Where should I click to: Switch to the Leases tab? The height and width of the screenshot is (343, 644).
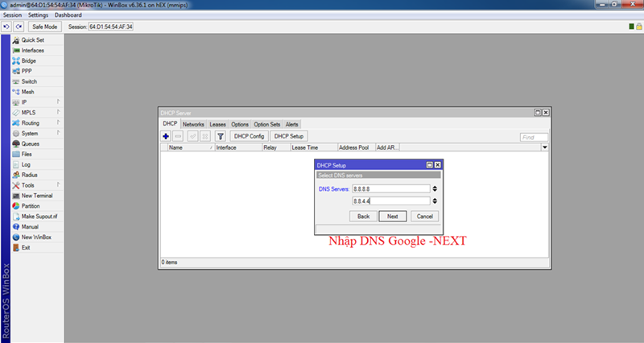coord(217,125)
